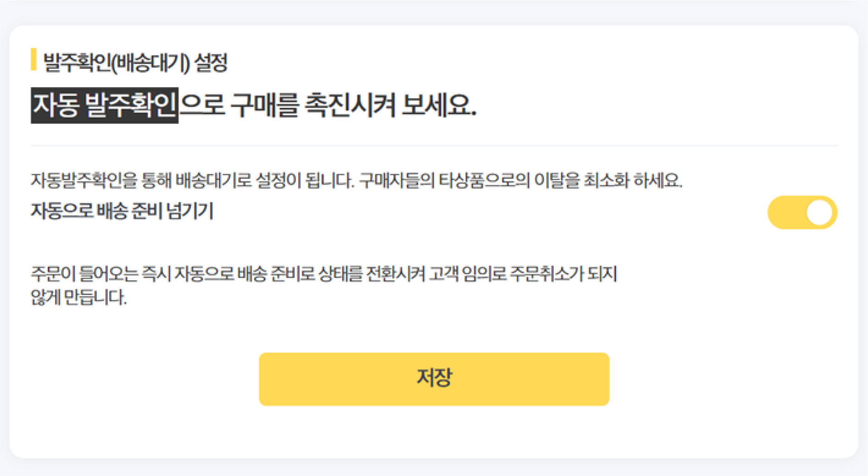Click the word 보세요 ending the headline
The width and height of the screenshot is (868, 476).
[439, 105]
